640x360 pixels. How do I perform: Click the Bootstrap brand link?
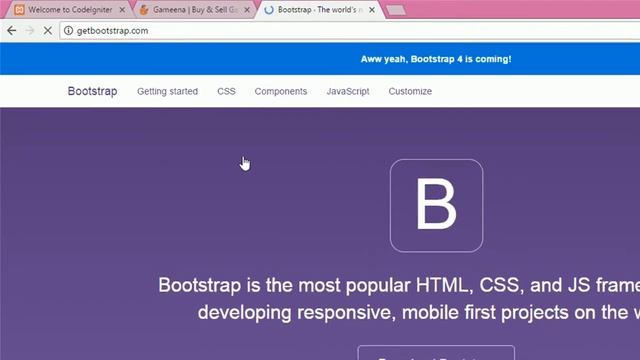(92, 91)
